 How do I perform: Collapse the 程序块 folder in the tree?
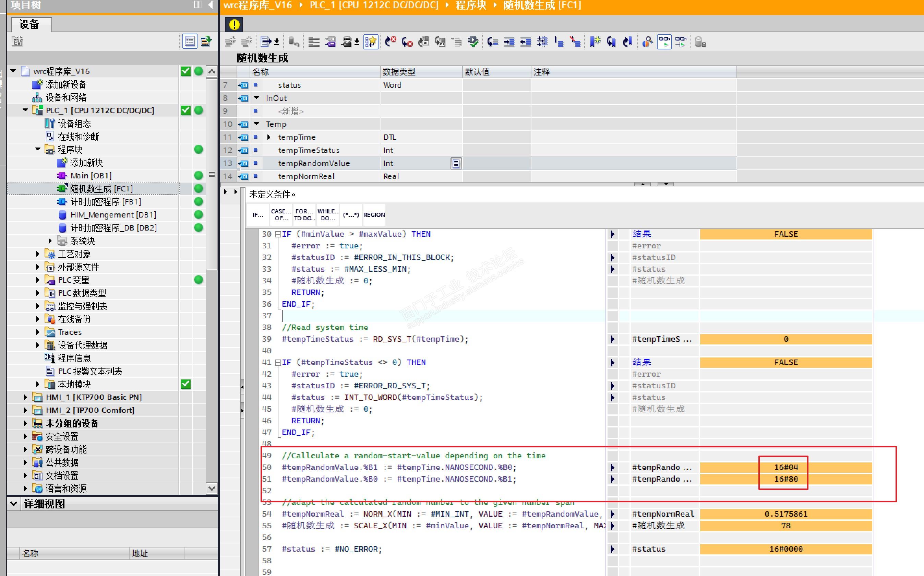38,149
